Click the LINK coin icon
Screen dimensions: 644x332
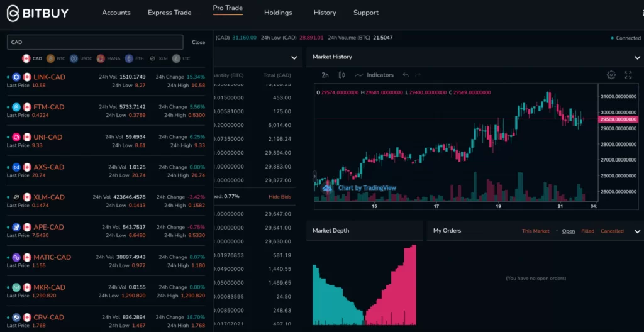(16, 77)
